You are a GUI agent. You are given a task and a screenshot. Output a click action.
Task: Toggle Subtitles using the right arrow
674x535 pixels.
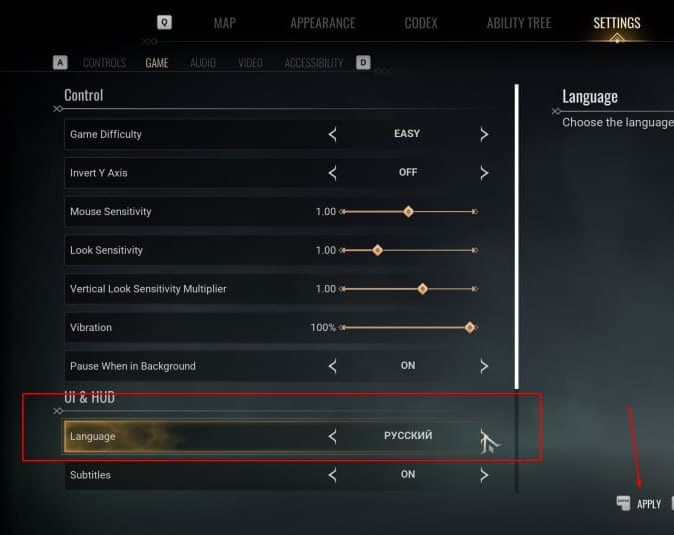click(x=484, y=475)
